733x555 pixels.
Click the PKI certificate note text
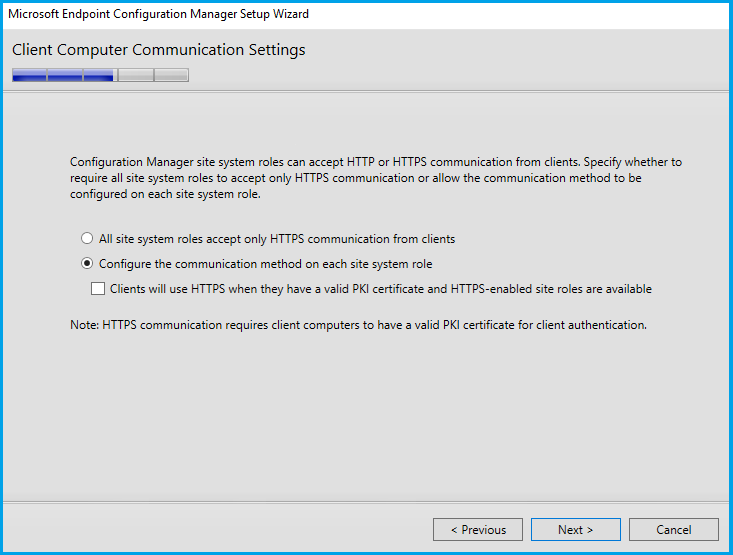pos(358,325)
